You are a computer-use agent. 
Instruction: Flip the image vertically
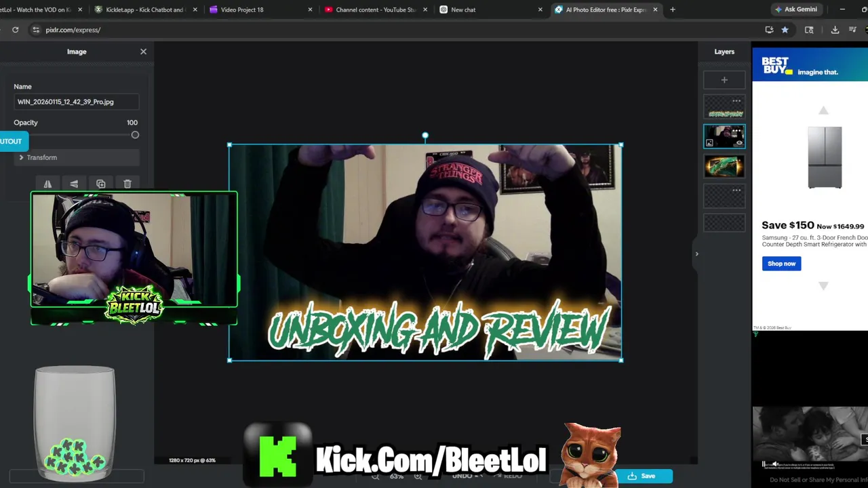click(74, 184)
